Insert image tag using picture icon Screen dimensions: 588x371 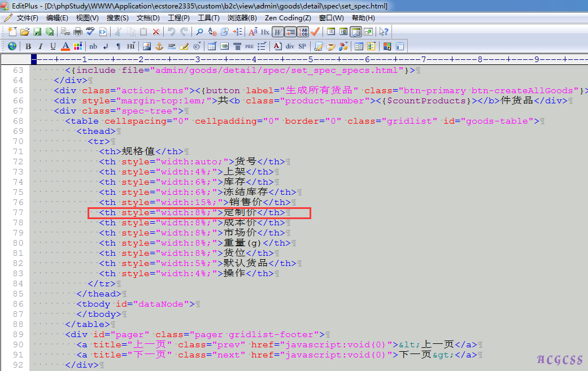pyautogui.click(x=147, y=46)
